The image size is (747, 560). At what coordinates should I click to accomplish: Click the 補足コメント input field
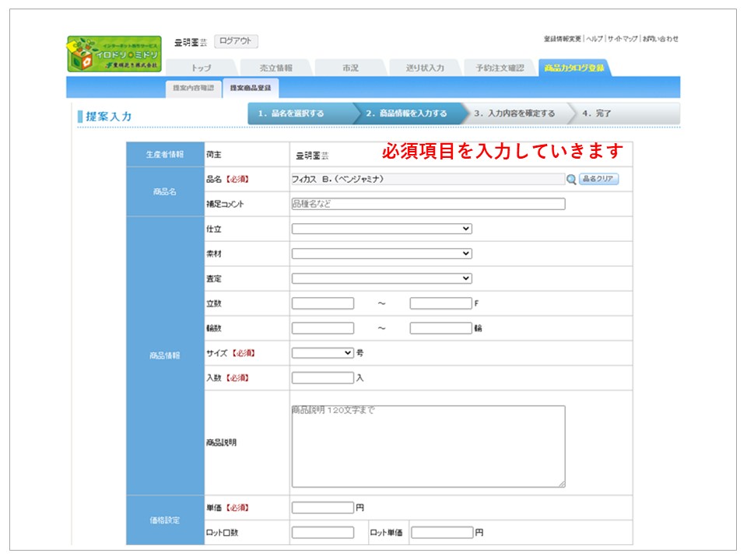[x=428, y=204]
